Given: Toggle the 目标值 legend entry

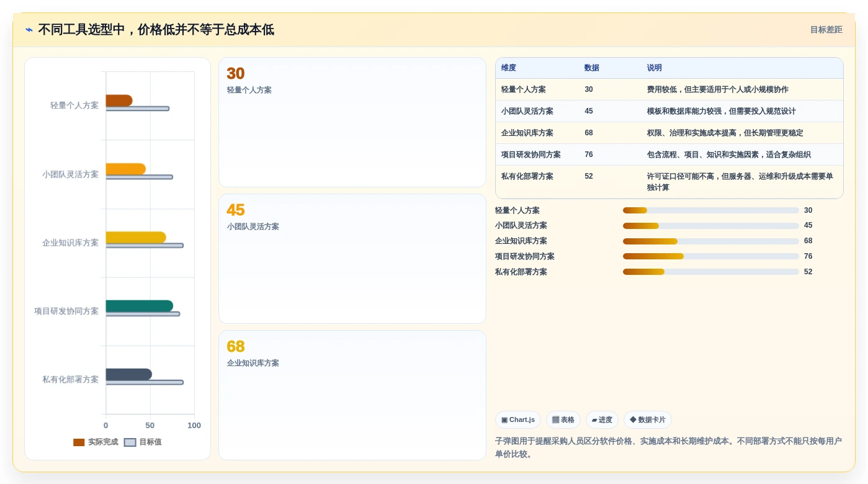Looking at the screenshot, I should tap(143, 442).
